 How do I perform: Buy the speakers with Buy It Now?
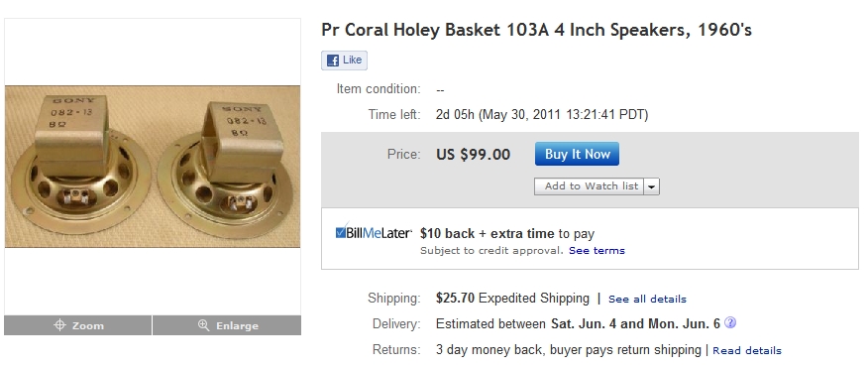577,154
